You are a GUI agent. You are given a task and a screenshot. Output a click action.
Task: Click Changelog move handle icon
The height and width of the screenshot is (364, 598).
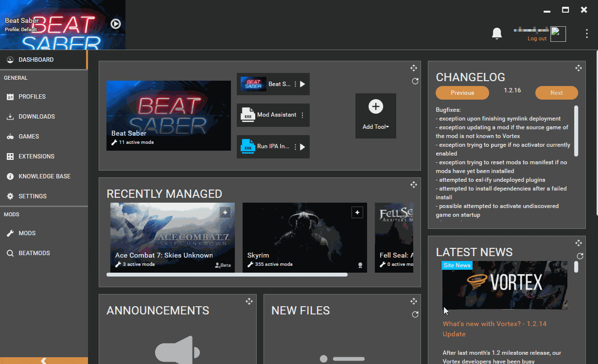pos(579,68)
